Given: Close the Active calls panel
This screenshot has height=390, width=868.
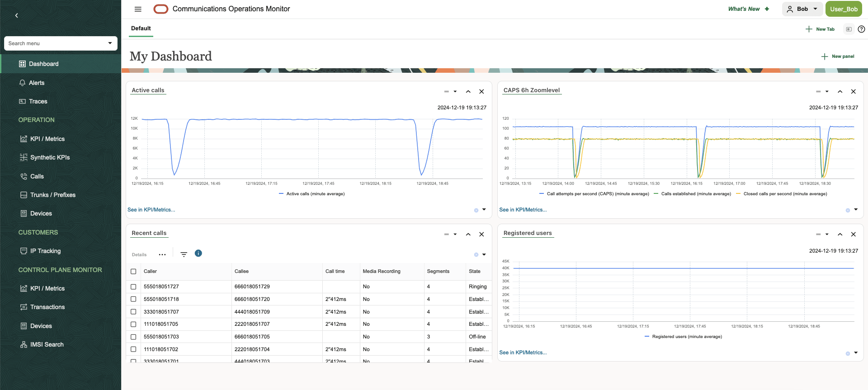Looking at the screenshot, I should (481, 91).
